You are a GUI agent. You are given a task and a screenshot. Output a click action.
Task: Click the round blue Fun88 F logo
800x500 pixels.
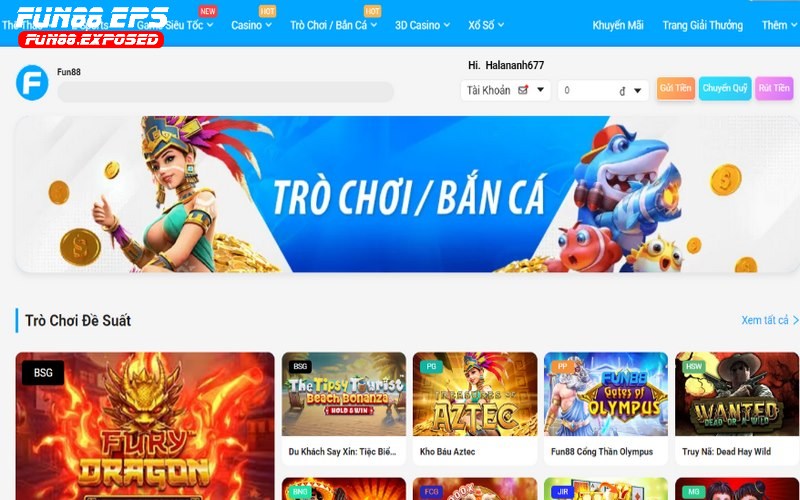click(x=32, y=83)
